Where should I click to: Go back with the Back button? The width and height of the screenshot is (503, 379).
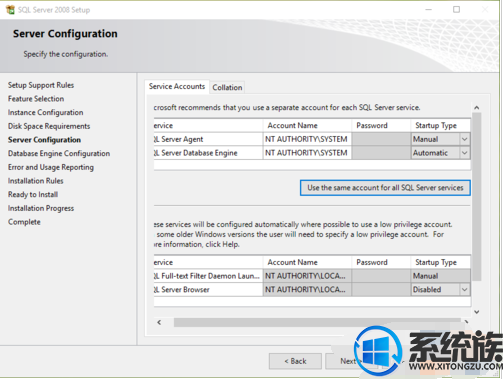(x=295, y=361)
